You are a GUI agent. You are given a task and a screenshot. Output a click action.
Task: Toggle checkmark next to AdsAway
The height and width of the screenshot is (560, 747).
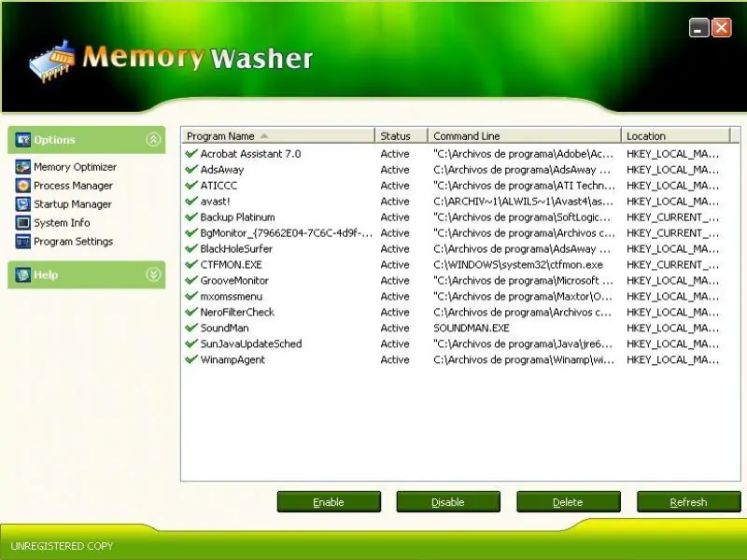coord(191,169)
